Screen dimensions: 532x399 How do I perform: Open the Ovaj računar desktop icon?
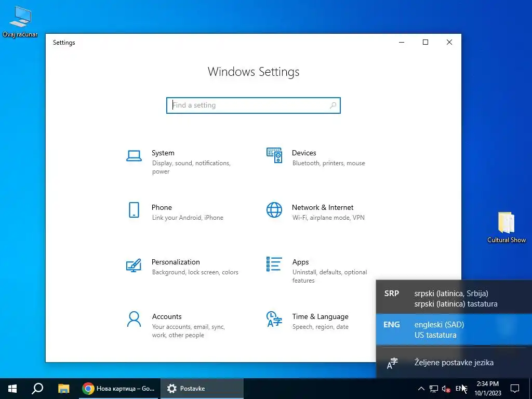click(20, 21)
